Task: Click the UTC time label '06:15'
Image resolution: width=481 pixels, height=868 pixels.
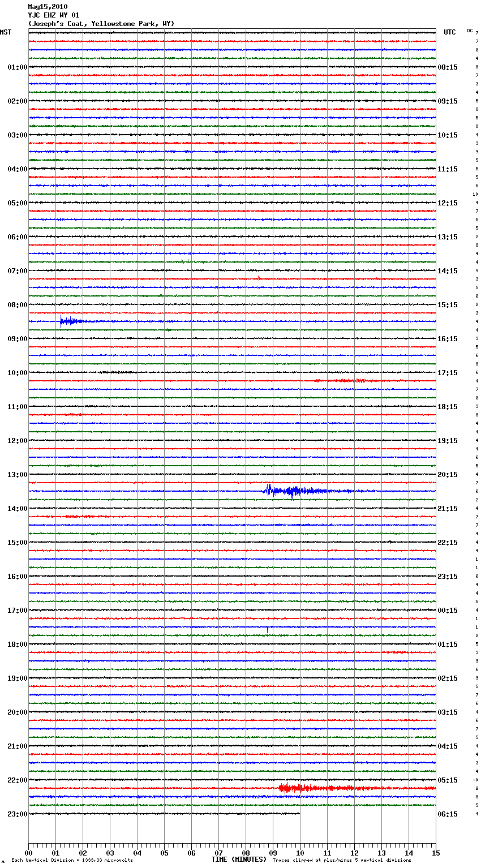Action: point(448,814)
